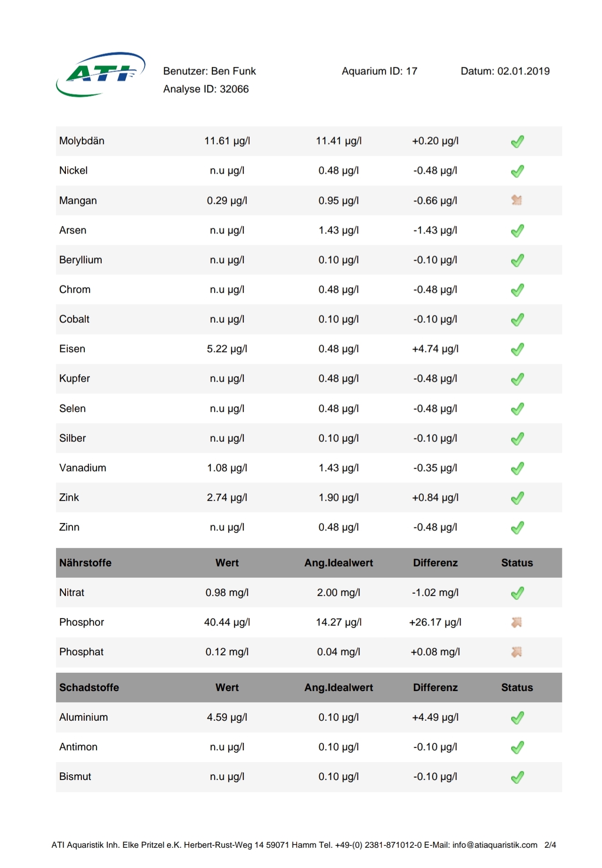Click the Analyse ID: 32066 text

206,89
